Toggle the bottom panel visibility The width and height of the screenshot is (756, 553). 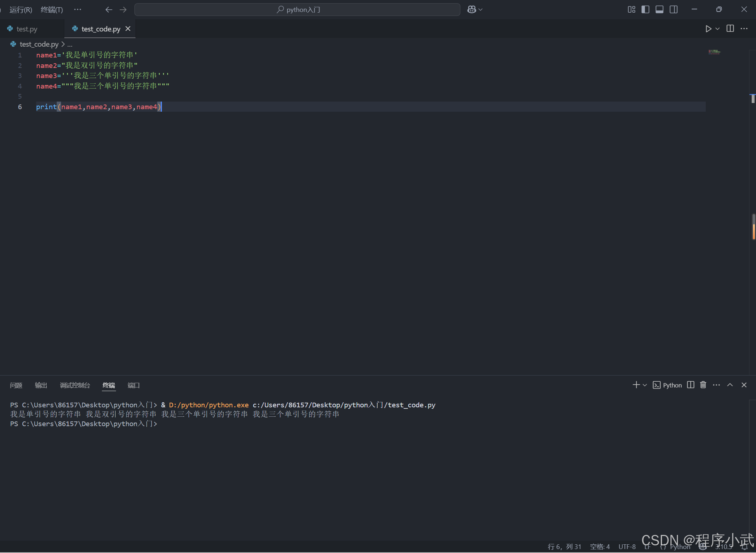click(x=660, y=10)
